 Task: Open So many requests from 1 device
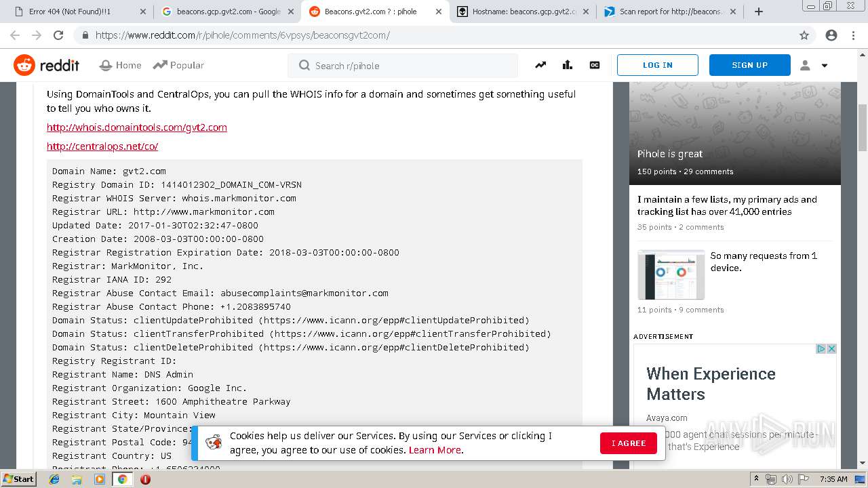pos(764,262)
